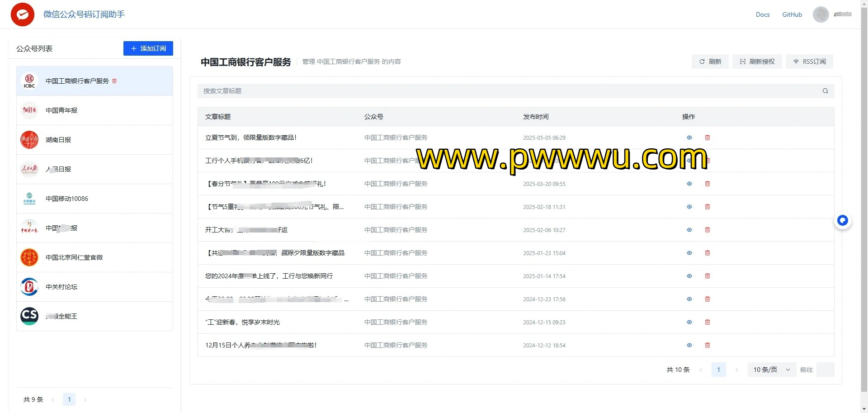
Task: Click the 前往 page jump input box
Action: pyautogui.click(x=825, y=370)
